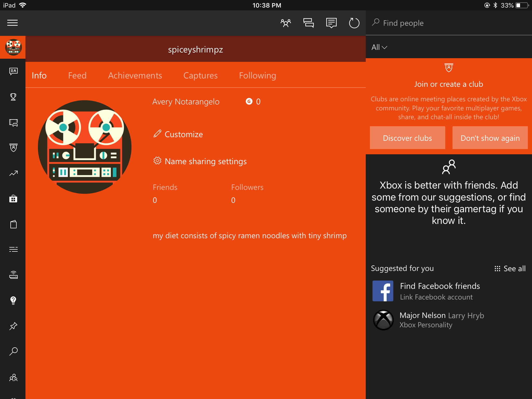Viewport: 532px width, 399px height.
Task: Open the trending arrow icon in sidebar
Action: 13,173
